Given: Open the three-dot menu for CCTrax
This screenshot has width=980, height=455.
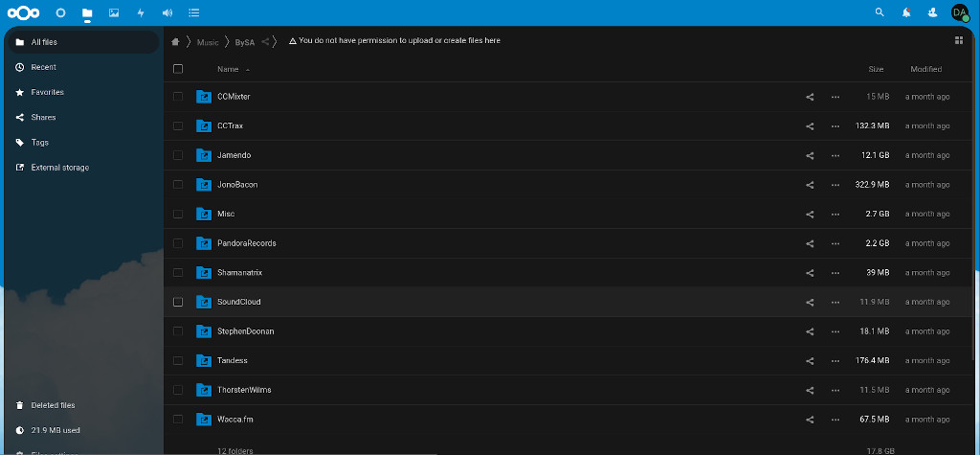Looking at the screenshot, I should tap(835, 125).
